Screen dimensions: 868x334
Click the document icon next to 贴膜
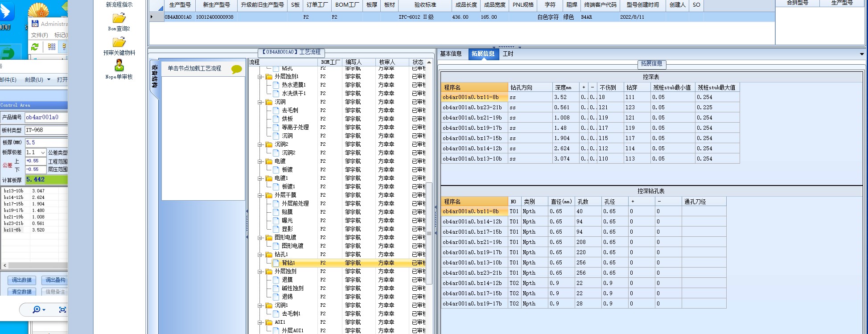tap(276, 212)
